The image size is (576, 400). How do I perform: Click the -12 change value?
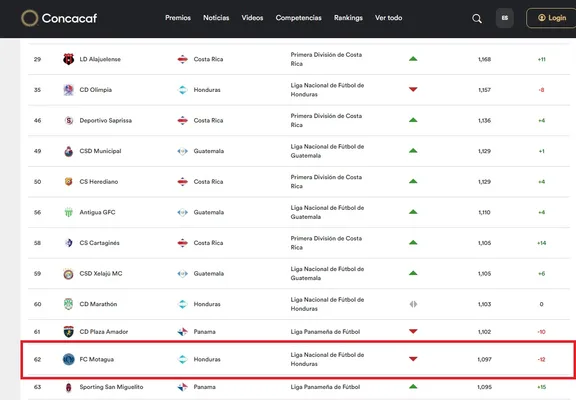point(541,359)
